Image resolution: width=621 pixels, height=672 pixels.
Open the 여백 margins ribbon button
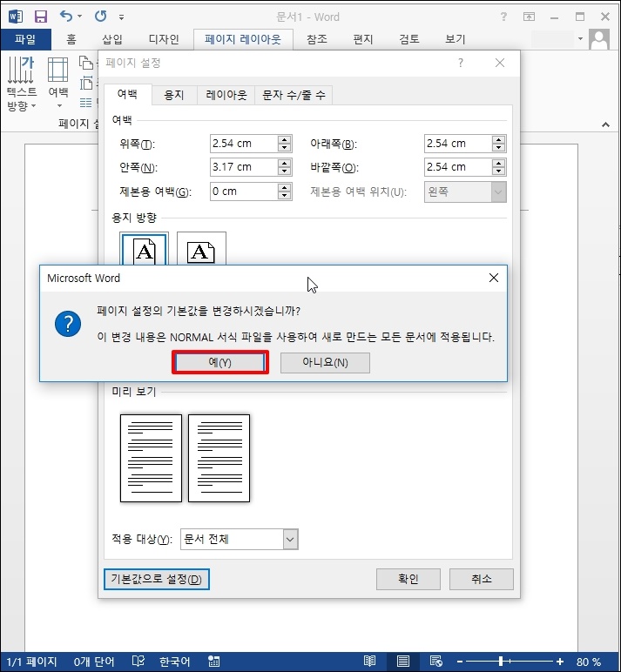tap(58, 83)
